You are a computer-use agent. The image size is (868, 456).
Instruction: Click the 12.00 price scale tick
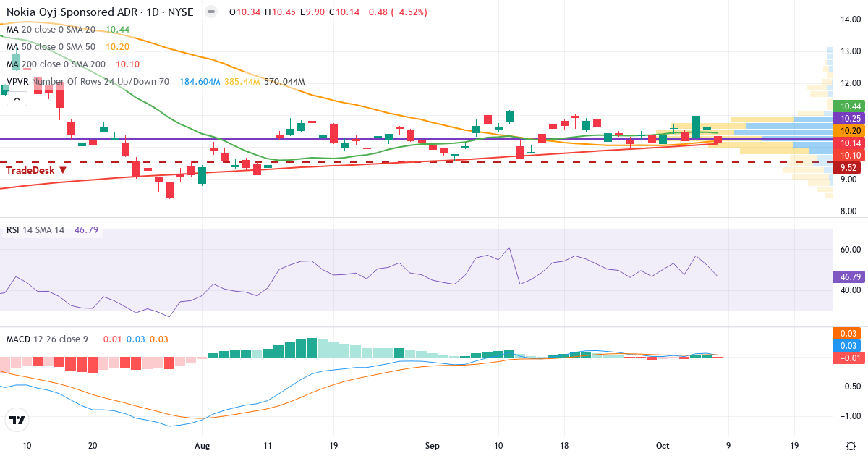tap(850, 83)
